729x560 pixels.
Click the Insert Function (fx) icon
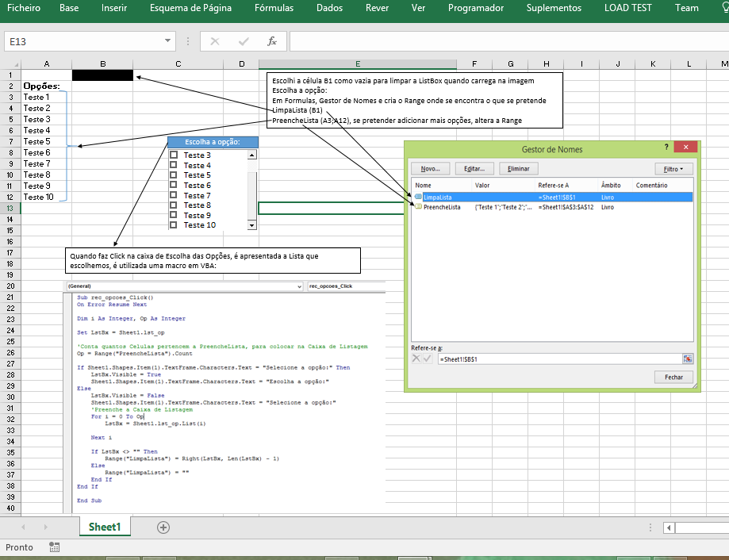tap(274, 40)
